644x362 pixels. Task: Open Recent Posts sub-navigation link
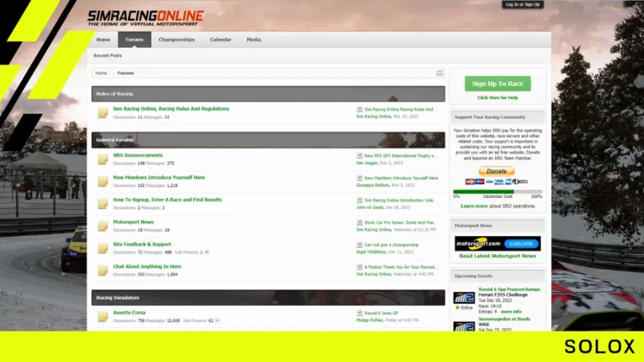point(108,55)
